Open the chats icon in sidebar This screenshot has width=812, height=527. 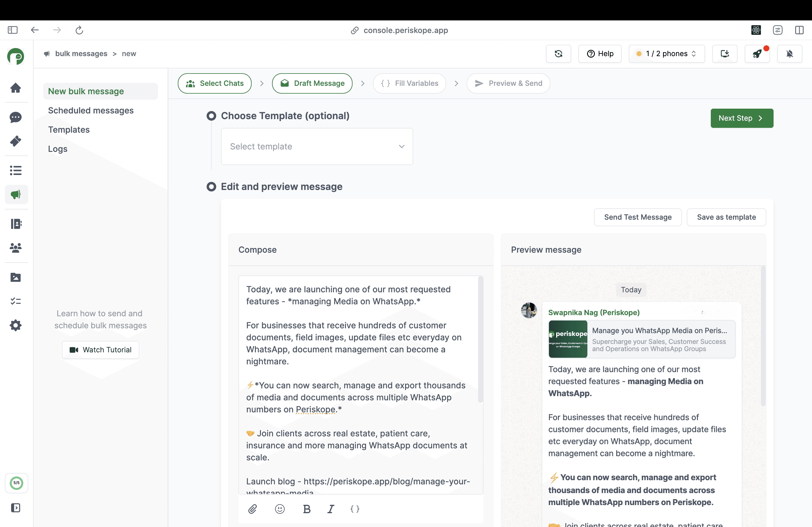tap(16, 117)
